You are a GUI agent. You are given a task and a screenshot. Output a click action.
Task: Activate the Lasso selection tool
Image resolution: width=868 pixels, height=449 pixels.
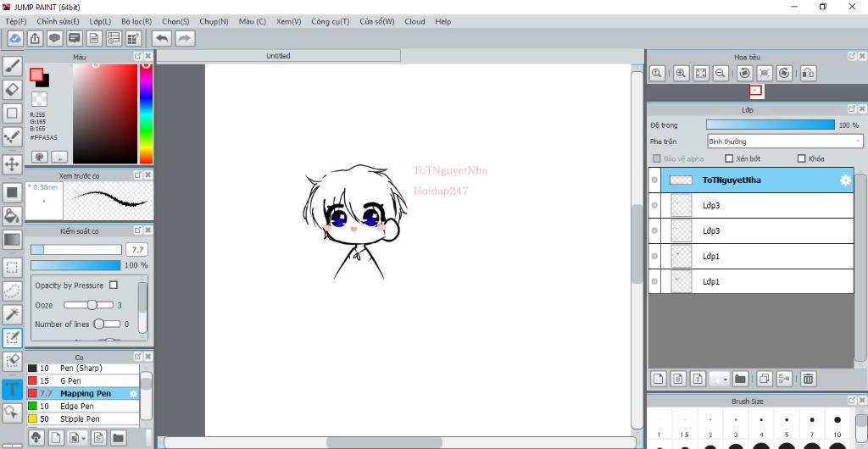12,291
